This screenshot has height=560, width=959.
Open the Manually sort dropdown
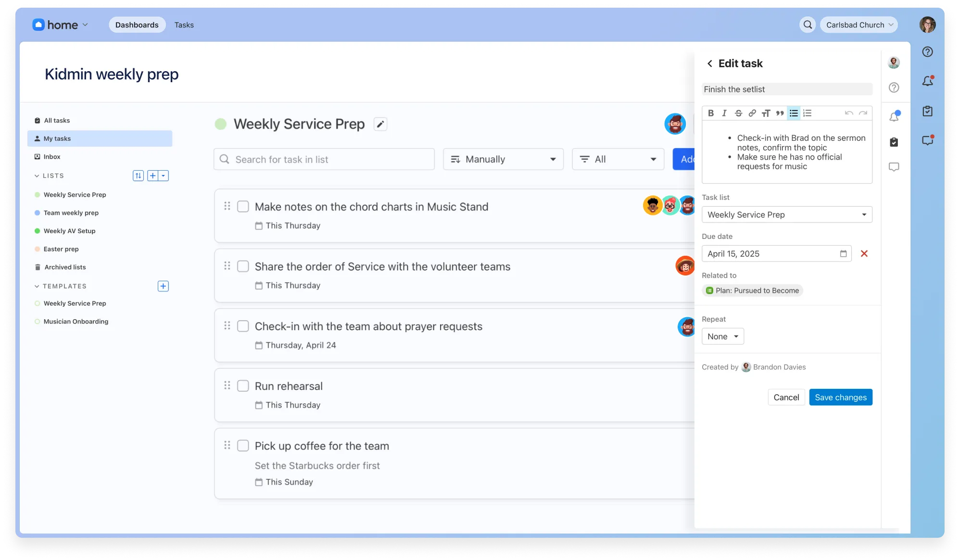503,159
